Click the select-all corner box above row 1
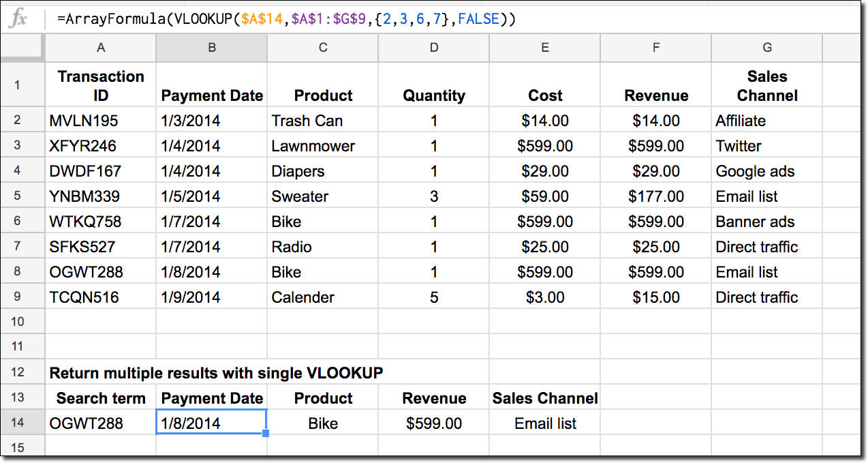The width and height of the screenshot is (868, 463). pos(22,48)
